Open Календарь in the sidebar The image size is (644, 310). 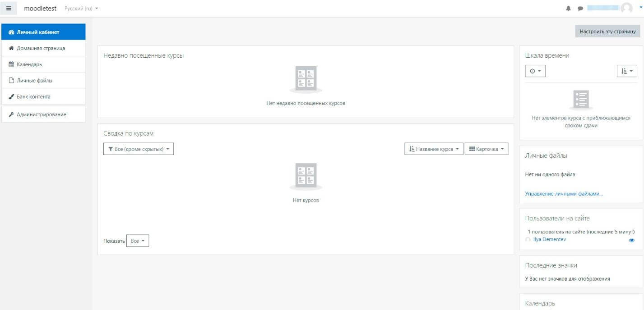point(43,64)
